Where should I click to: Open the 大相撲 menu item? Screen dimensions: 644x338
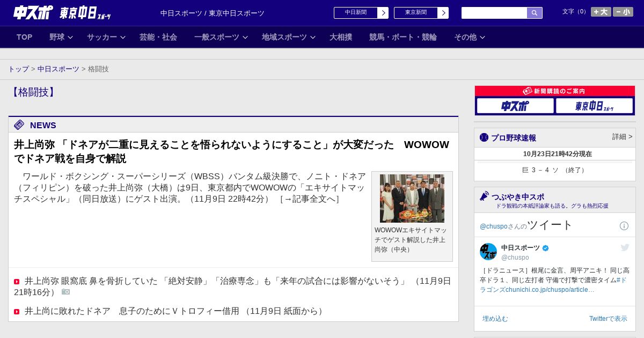[x=341, y=37]
